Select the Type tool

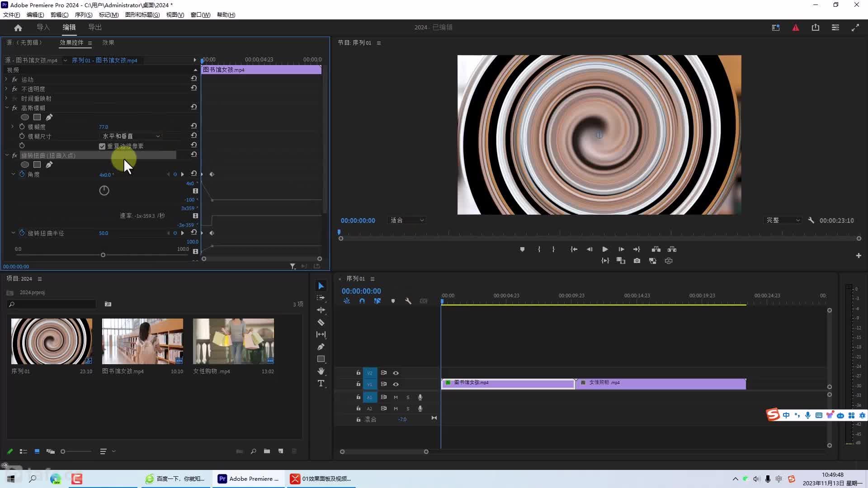tap(321, 383)
